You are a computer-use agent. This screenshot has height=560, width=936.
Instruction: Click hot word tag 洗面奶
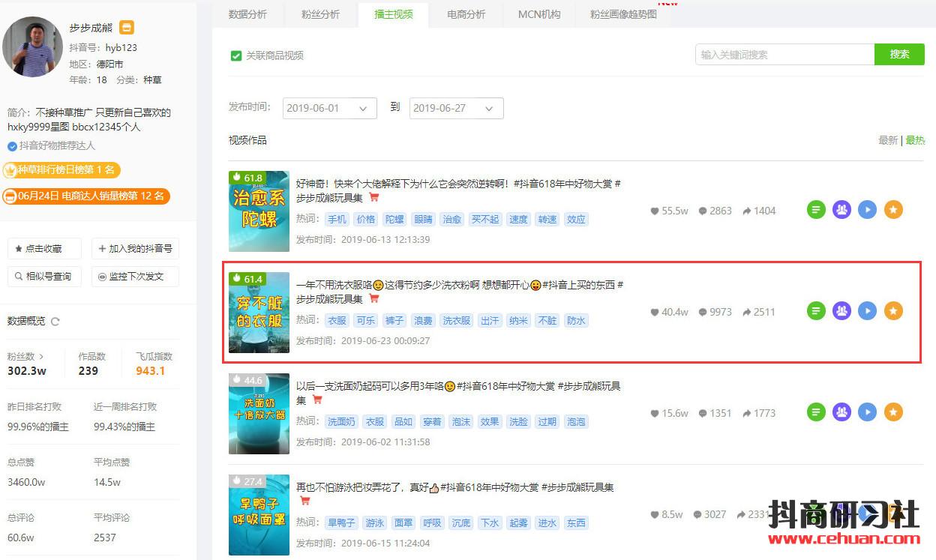[x=341, y=421]
